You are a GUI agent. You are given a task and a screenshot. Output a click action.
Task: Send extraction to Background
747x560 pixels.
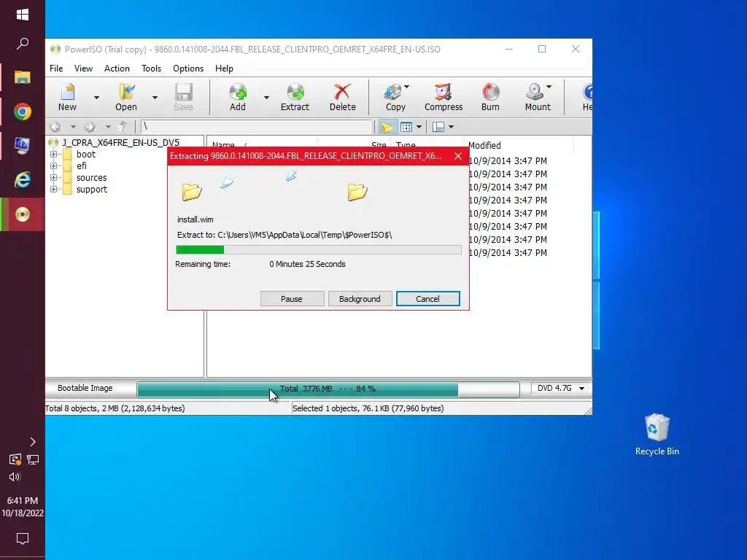coord(360,298)
